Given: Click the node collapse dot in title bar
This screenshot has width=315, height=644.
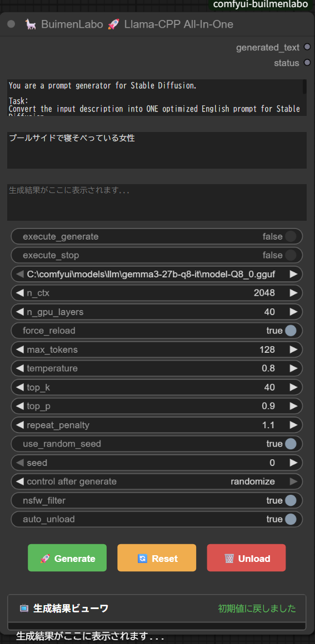Looking at the screenshot, I should click(x=11, y=24).
